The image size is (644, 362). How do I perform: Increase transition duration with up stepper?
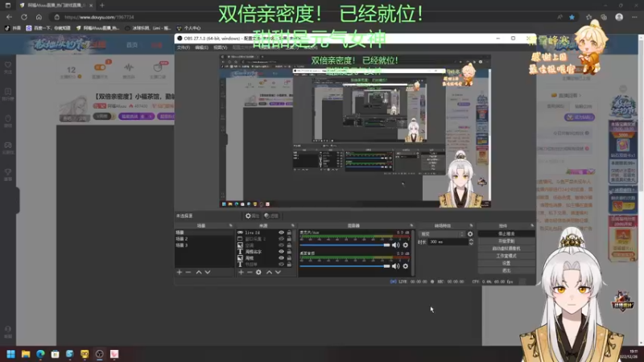pos(471,240)
